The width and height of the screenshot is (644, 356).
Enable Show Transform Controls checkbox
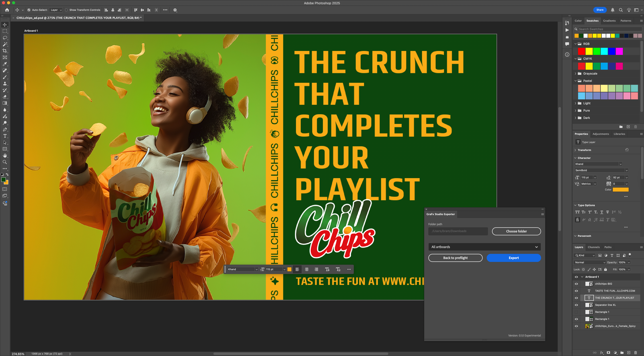click(66, 10)
